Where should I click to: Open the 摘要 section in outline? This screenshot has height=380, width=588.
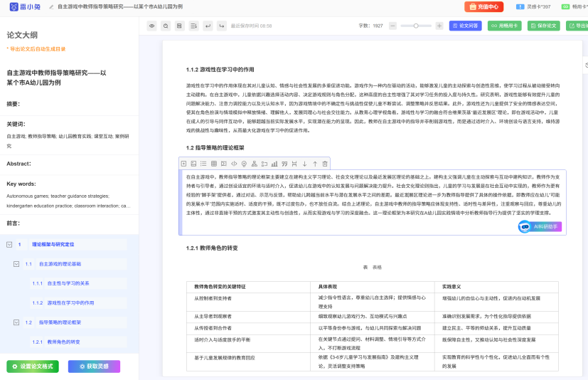(x=13, y=104)
